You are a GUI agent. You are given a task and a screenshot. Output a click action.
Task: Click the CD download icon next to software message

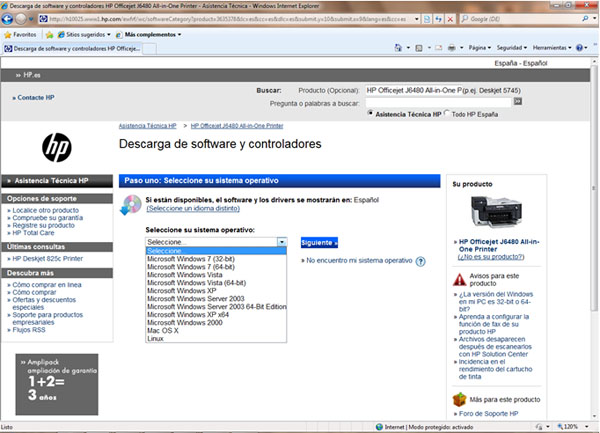pos(130,205)
